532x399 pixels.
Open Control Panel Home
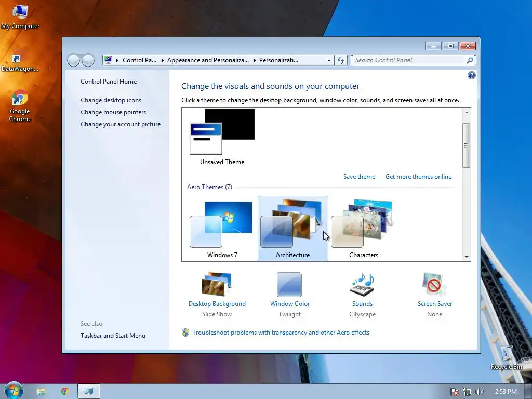point(109,82)
